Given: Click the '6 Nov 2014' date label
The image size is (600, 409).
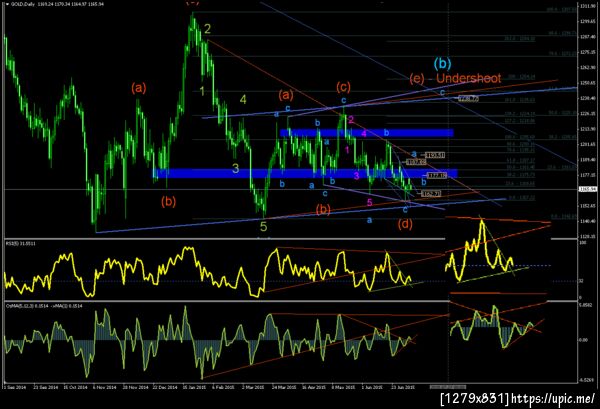Looking at the screenshot, I should 105,387.
